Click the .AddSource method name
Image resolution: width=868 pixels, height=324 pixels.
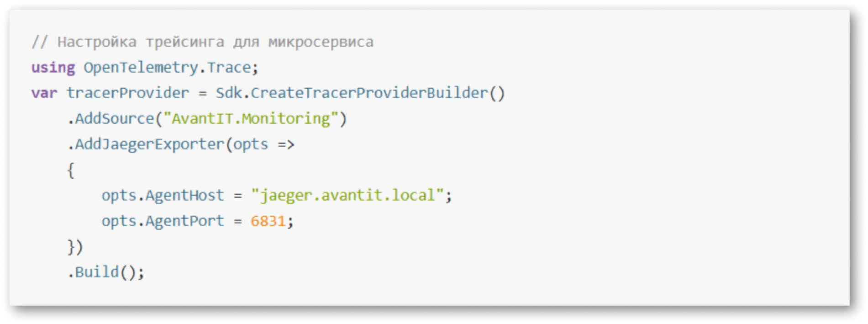coord(111,119)
